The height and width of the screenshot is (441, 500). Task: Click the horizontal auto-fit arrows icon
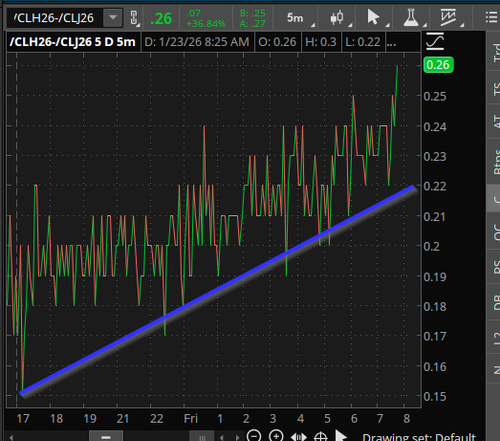pyautogui.click(x=298, y=437)
